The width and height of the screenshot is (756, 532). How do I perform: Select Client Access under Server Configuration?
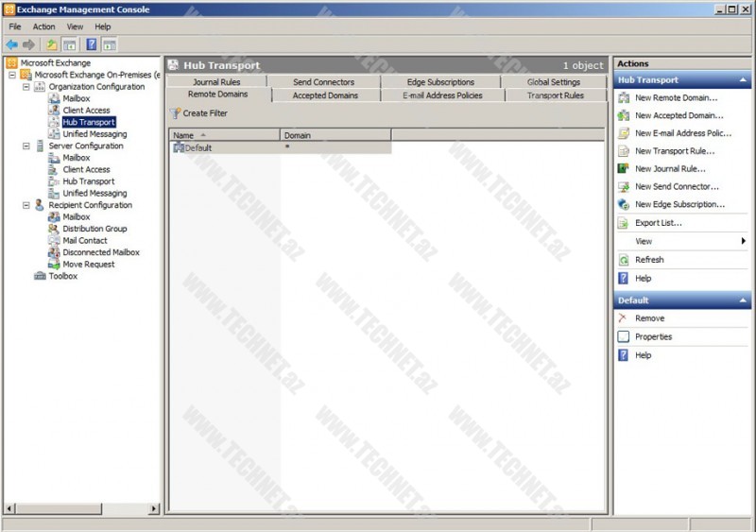coord(86,169)
